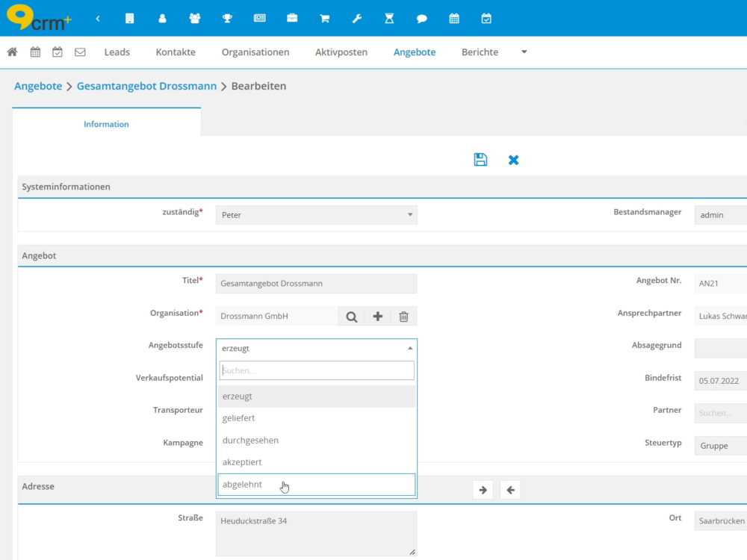Expand the more menu arrow after Berichte

pos(524,52)
